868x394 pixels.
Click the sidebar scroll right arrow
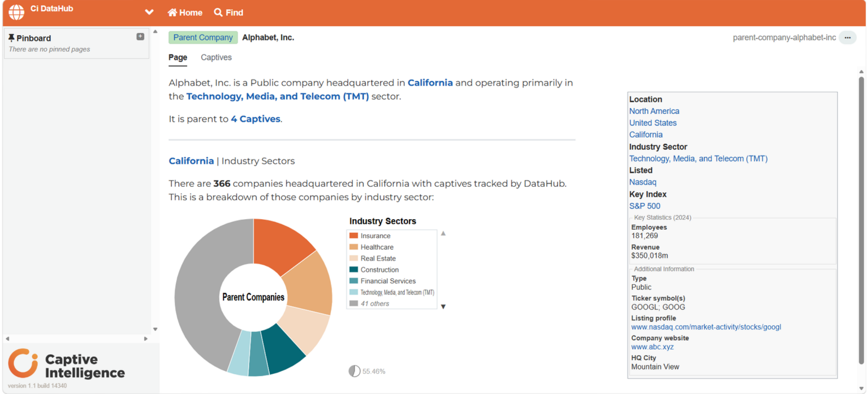click(146, 339)
